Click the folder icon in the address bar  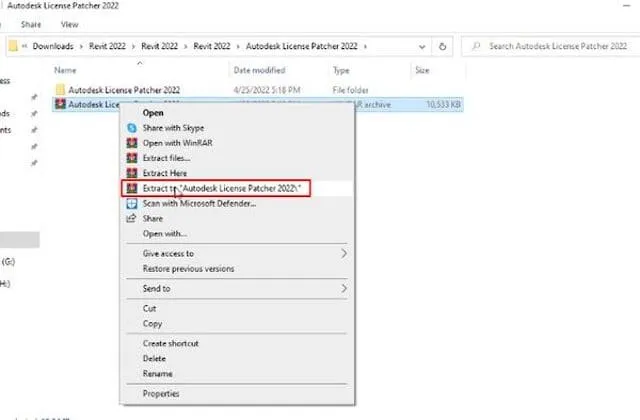click(13, 46)
